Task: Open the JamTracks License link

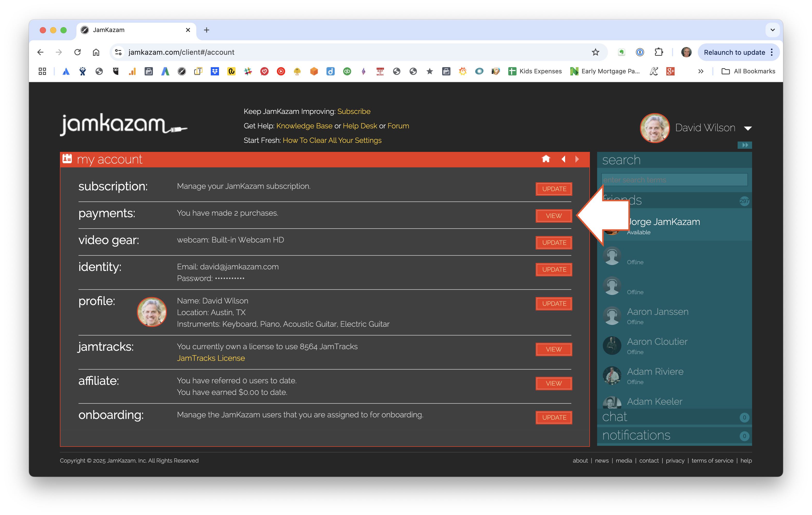Action: (x=211, y=358)
